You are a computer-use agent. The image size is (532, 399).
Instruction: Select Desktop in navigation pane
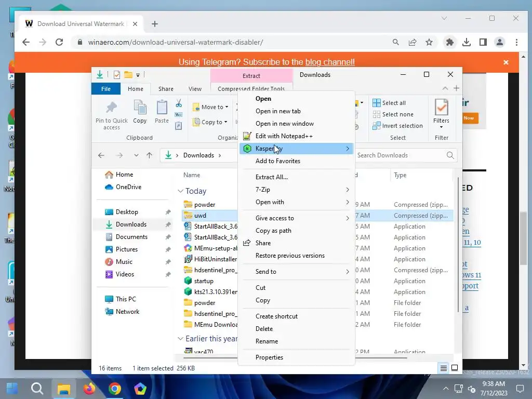click(x=127, y=212)
